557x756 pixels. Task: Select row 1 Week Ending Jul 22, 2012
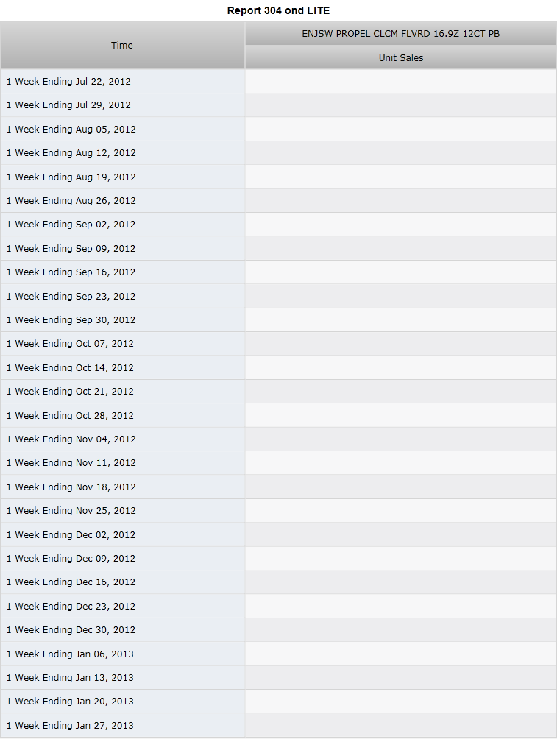[278, 82]
